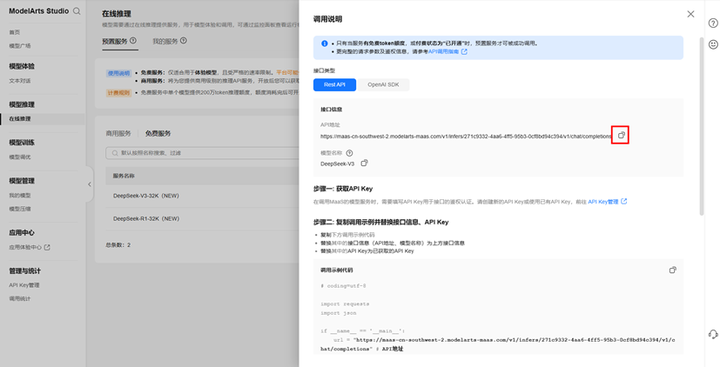Image resolution: width=720 pixels, height=367 pixels.
Task: Click the 服务名称 column header
Action: tap(124, 176)
